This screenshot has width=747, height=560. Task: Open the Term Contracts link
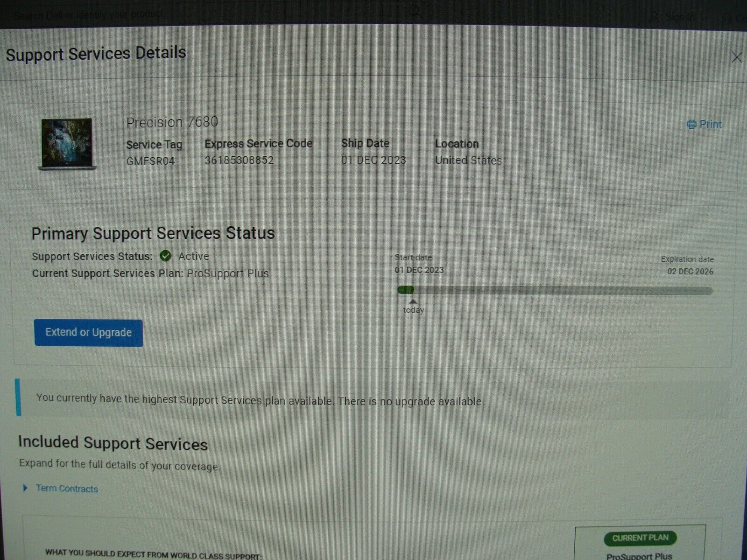pos(67,489)
